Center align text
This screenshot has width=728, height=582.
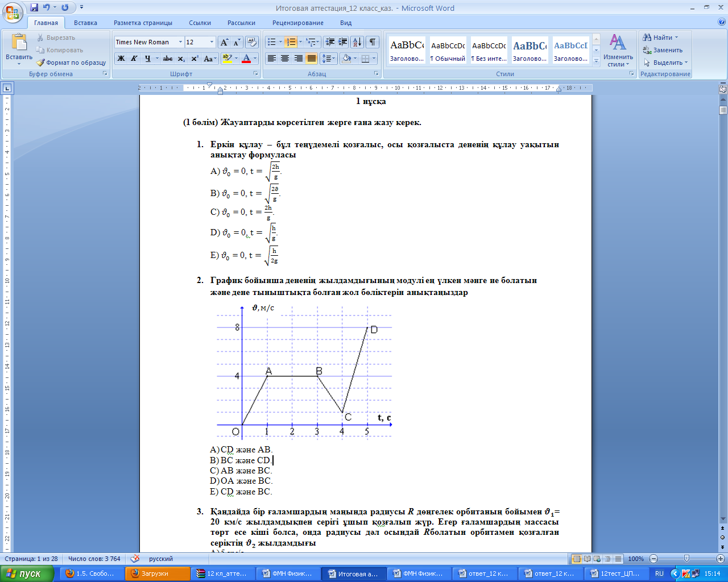(x=285, y=59)
